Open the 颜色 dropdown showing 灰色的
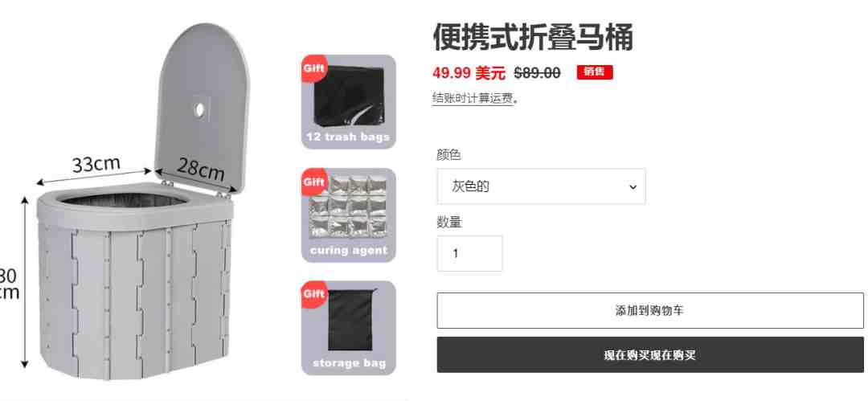This screenshot has height=401, width=868. point(541,186)
